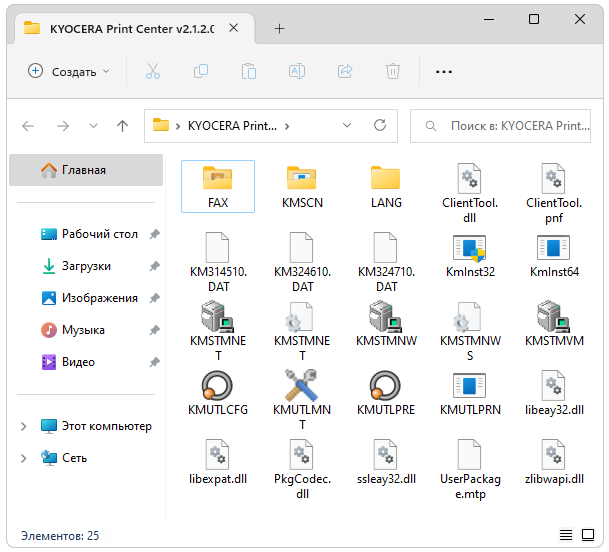The image size is (609, 552).
Task: Switch to large icons view
Action: 588,535
